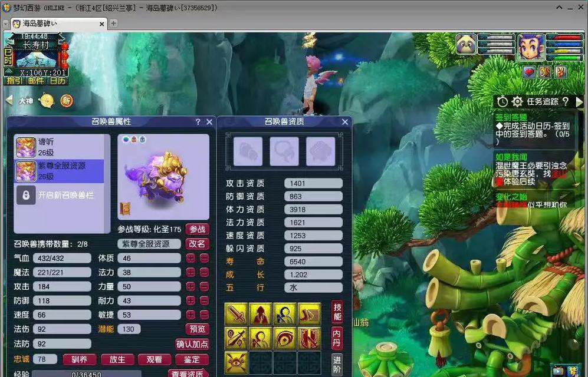This screenshot has height=377, width=588.
Task: Select the sword-shaped pet skill icon
Action: tap(236, 314)
